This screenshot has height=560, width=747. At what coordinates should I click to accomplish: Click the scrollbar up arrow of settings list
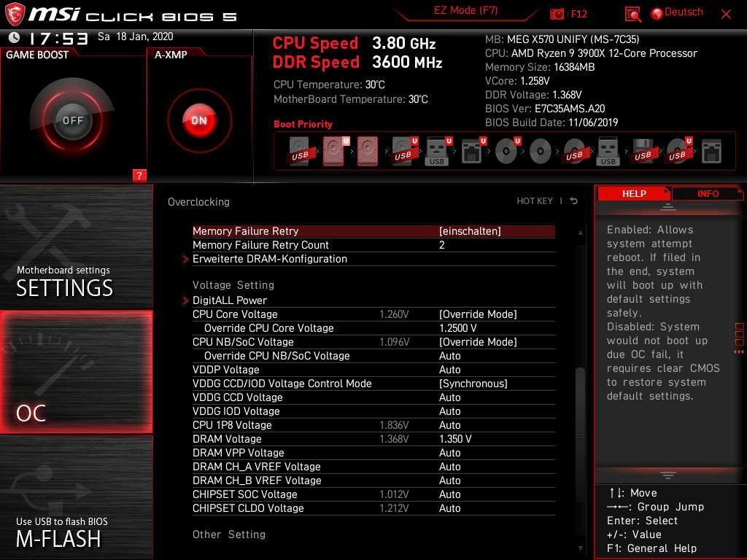click(x=580, y=233)
